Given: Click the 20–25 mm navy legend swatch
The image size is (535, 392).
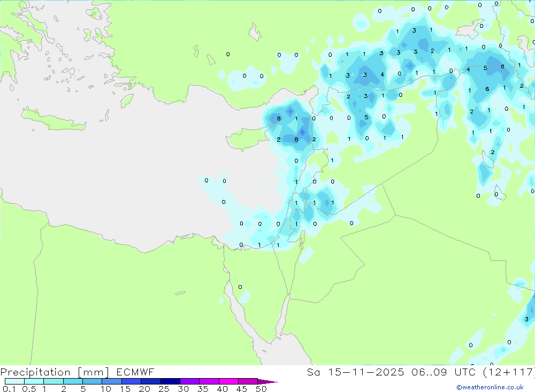Looking at the screenshot, I should pos(150,381).
